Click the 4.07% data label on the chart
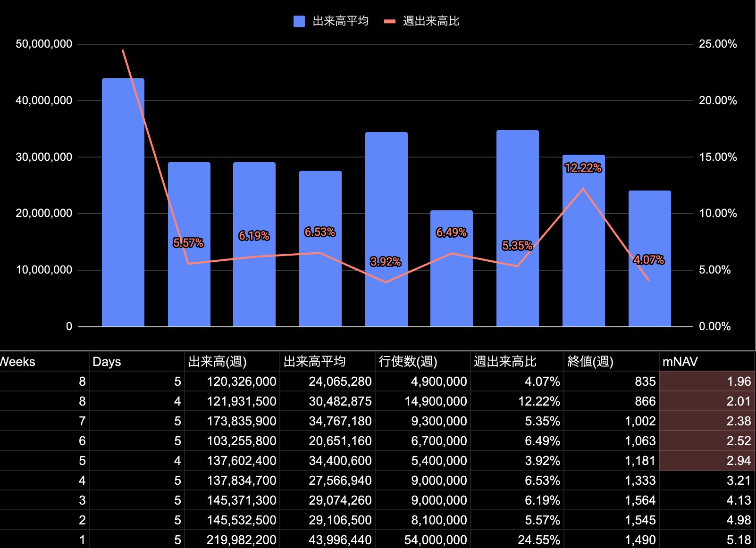The height and width of the screenshot is (548, 756). [649, 260]
